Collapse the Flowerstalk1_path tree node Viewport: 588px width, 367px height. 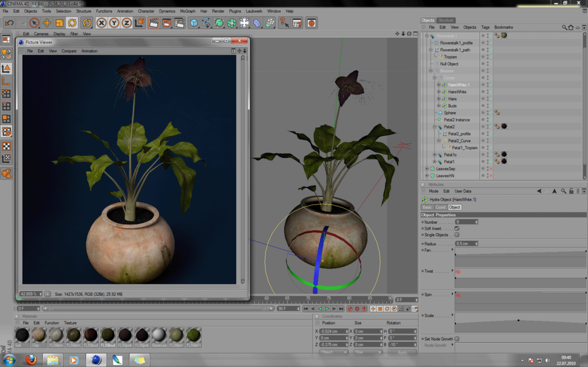431,50
